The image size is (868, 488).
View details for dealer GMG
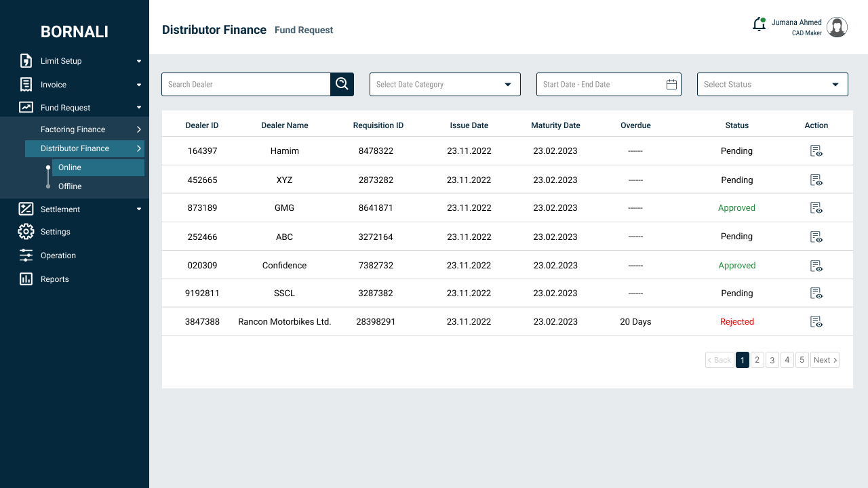pyautogui.click(x=816, y=208)
